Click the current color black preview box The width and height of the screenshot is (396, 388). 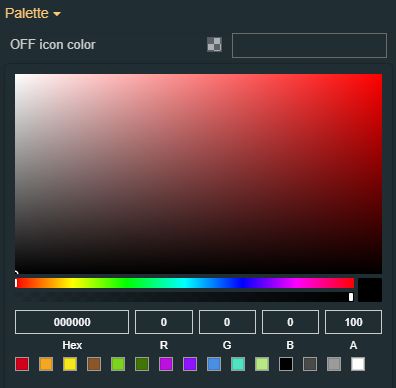[x=370, y=290]
